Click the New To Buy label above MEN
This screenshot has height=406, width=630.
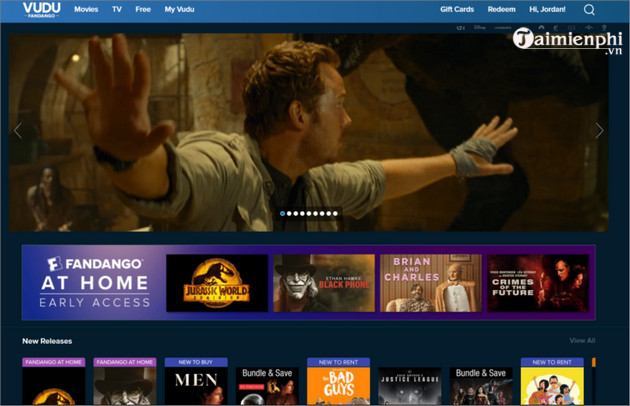click(x=196, y=362)
